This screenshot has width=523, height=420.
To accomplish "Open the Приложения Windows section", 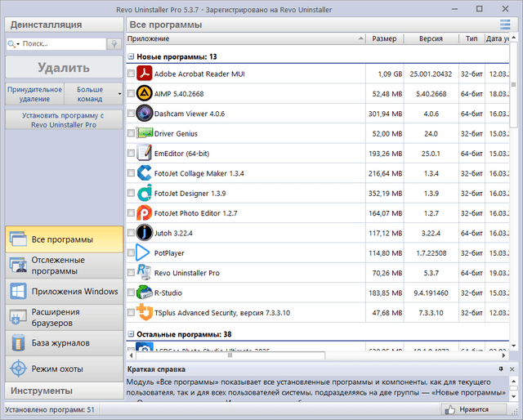I will click(x=62, y=292).
